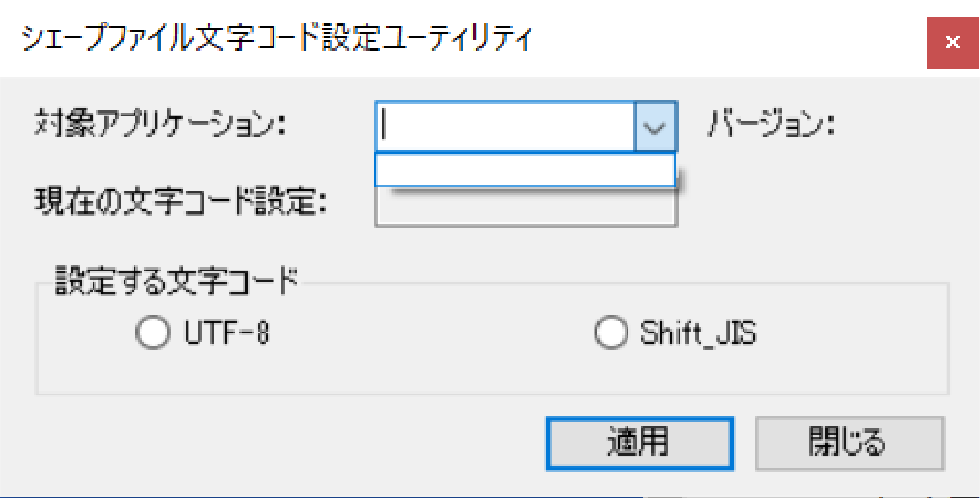
Task: Select the blank item in the dropdown list
Action: point(525,170)
